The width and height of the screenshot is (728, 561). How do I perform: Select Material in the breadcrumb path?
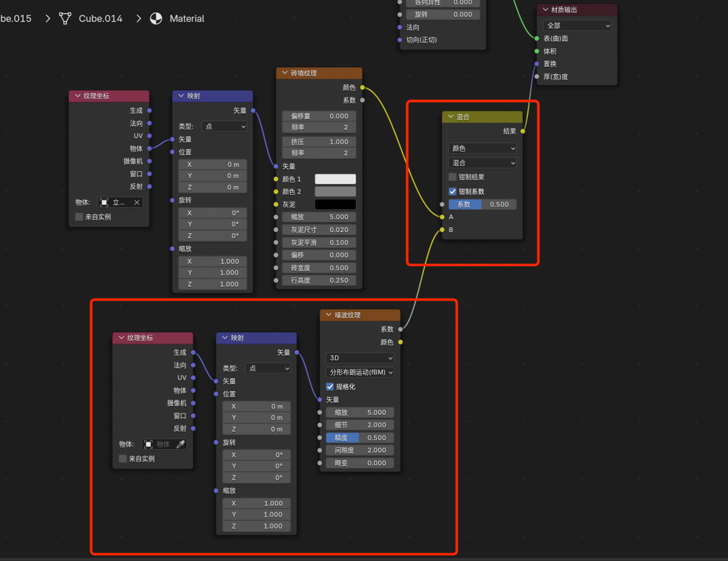tap(187, 18)
